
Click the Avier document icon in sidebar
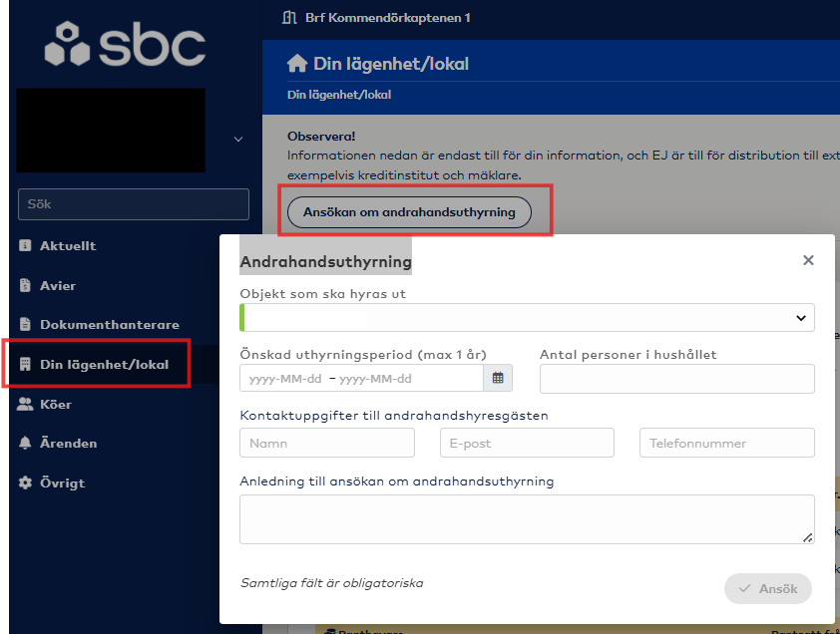coord(26,285)
